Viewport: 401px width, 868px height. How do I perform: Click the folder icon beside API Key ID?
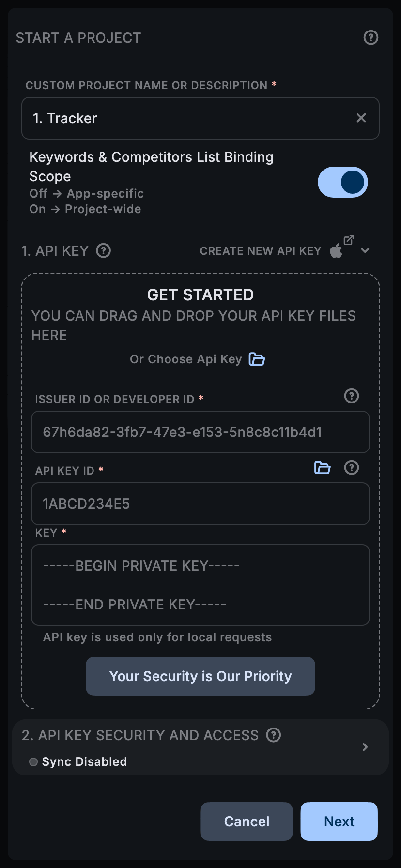(x=322, y=467)
